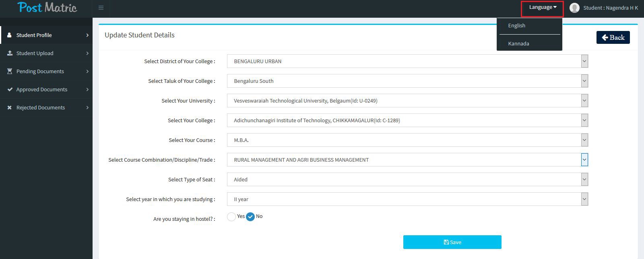The width and height of the screenshot is (644, 259).
Task: Click the user avatar icon
Action: (574, 8)
